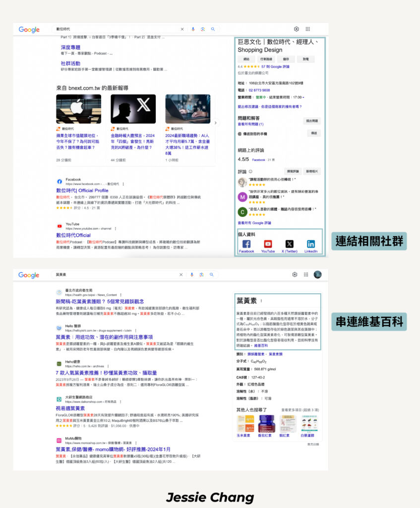The width and height of the screenshot is (420, 508).
Task: Open the 社群活動 sitelink
Action: coord(70,63)
